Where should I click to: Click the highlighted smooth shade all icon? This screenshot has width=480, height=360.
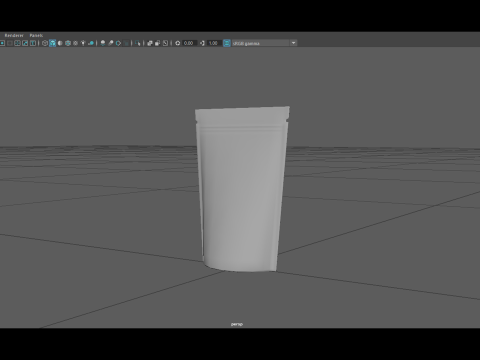tap(53, 43)
